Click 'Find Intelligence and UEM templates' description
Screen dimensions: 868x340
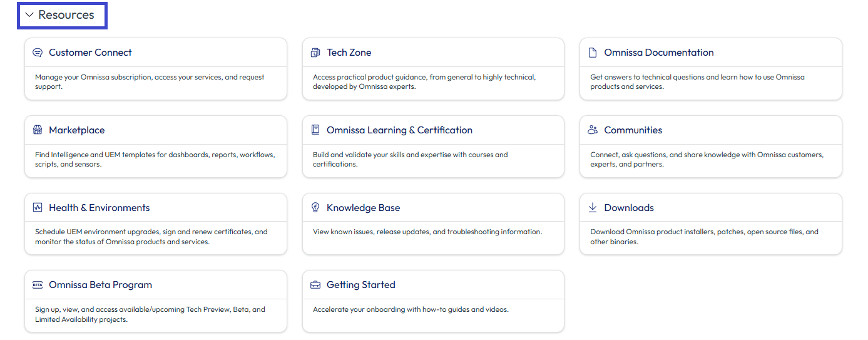(155, 160)
